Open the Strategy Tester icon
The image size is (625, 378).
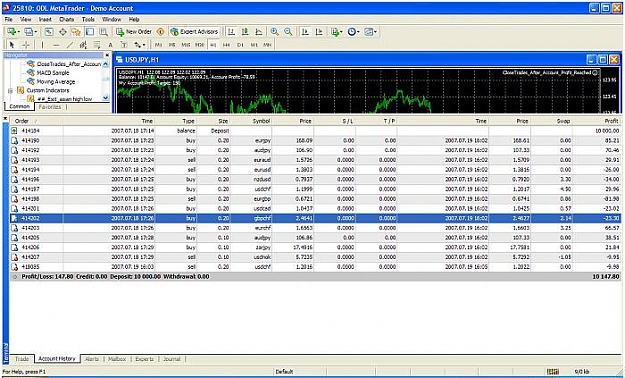coord(103,32)
